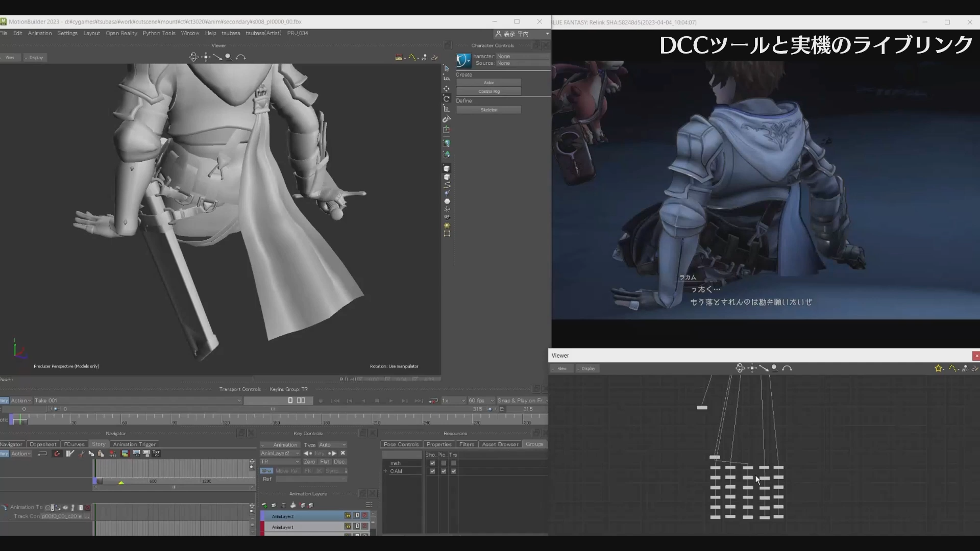This screenshot has width=980, height=551.
Task: Click the Control Rig button
Action: (x=488, y=91)
